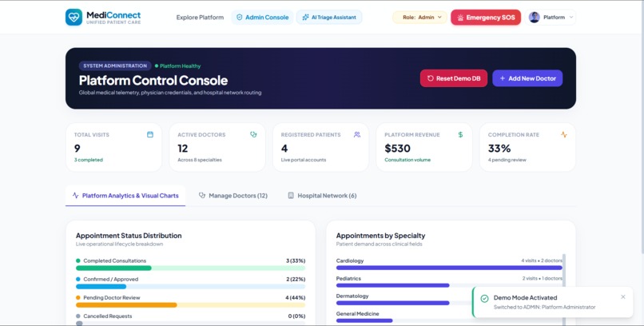
Task: Click the 'Dermatology' label
Action: point(352,296)
